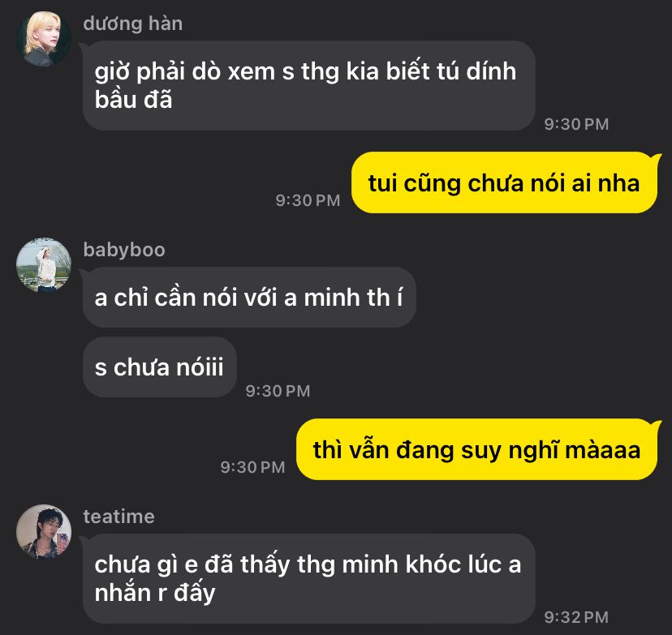Click timestamp next to "s chưa nóiii"
Viewport: 672px width, 635px height.
(278, 391)
